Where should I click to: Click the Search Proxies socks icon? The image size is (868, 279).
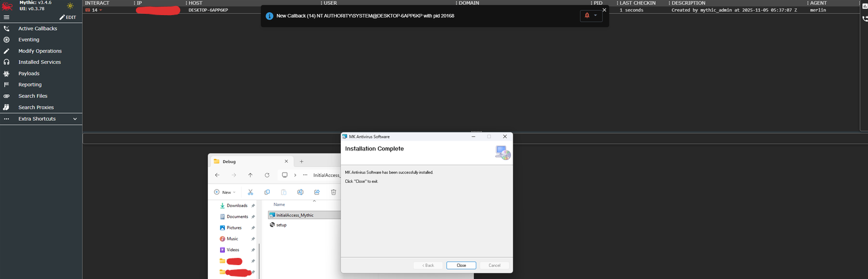click(7, 107)
